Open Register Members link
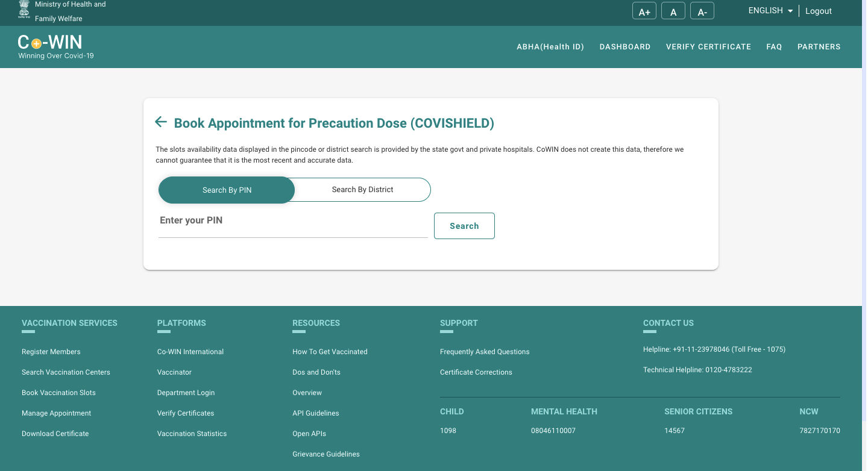The image size is (868, 471). point(51,352)
